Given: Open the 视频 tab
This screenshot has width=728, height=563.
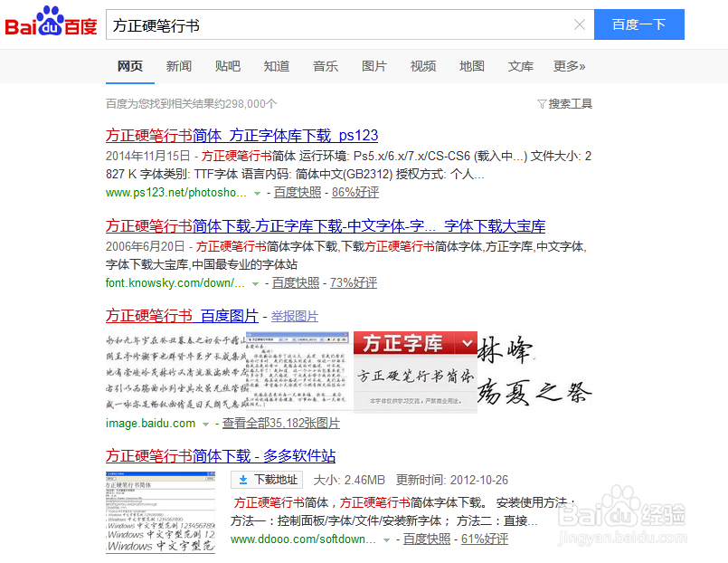Looking at the screenshot, I should 423,66.
